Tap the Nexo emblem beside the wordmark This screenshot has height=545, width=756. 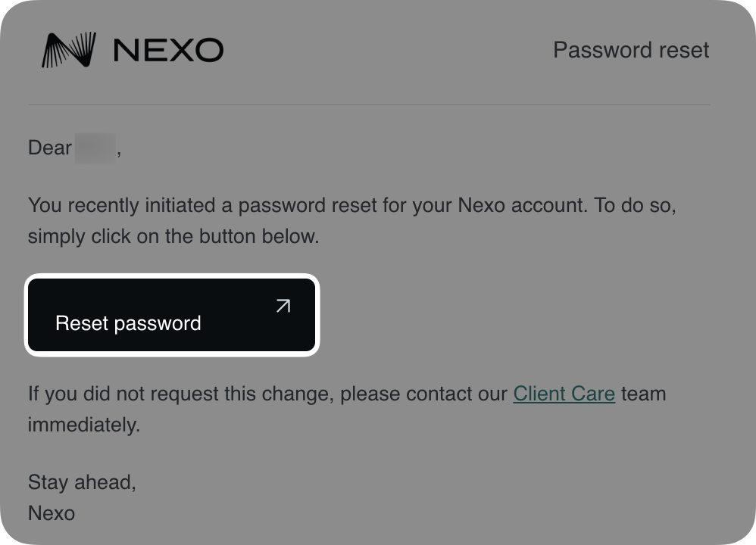pyautogui.click(x=67, y=49)
